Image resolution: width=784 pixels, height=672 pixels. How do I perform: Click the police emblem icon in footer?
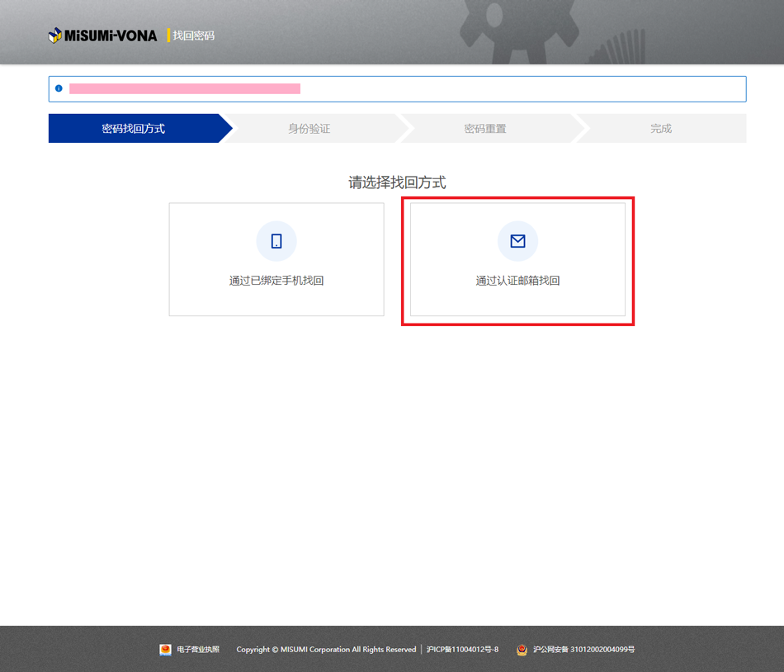coord(522,650)
